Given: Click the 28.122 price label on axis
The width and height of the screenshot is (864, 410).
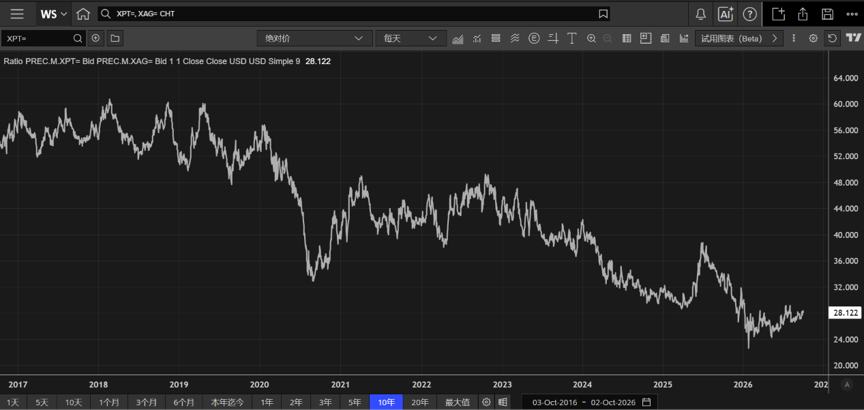Looking at the screenshot, I should coord(844,313).
